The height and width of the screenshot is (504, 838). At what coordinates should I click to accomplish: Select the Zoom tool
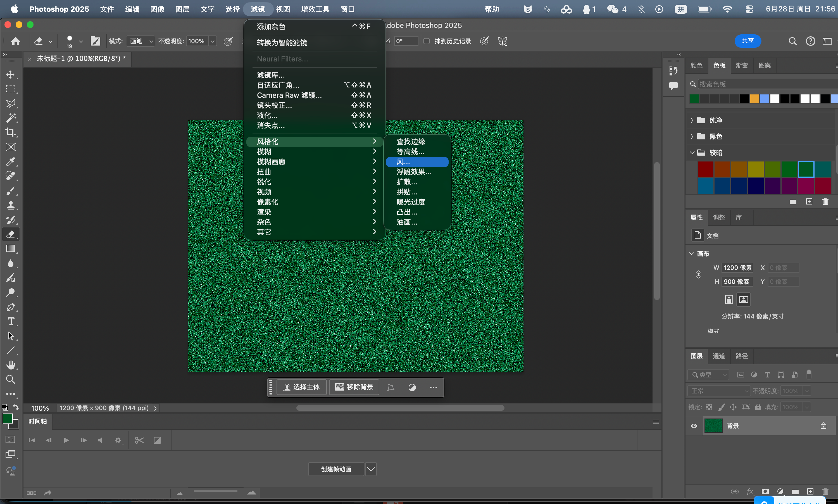11,379
